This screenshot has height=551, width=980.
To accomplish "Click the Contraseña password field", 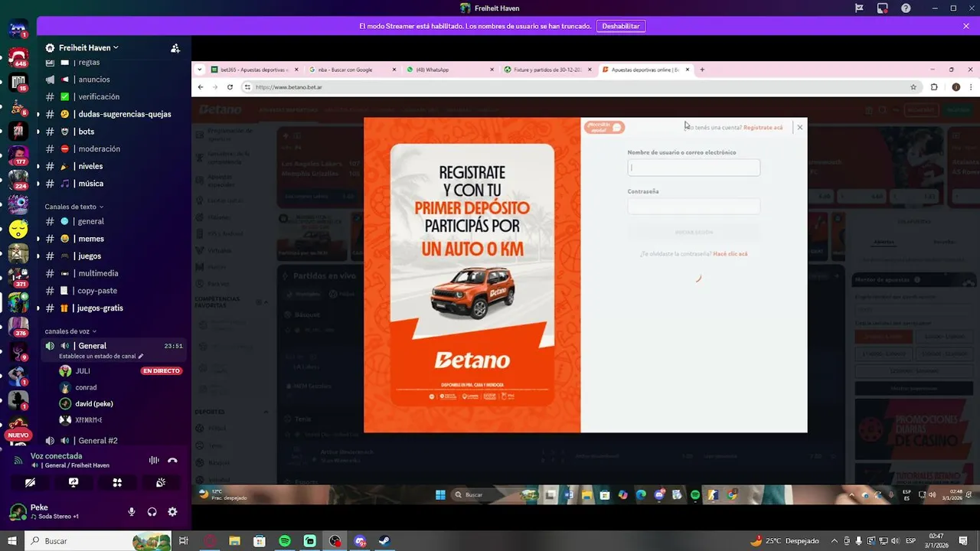I will [694, 206].
